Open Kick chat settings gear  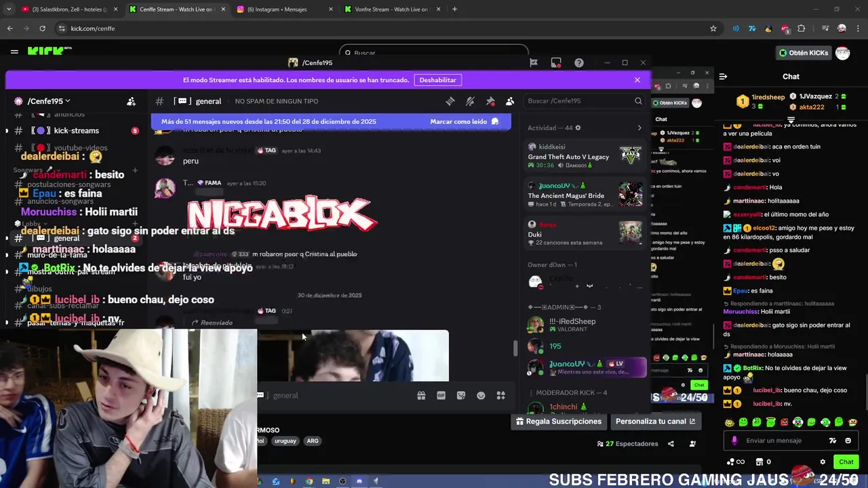coord(823,462)
